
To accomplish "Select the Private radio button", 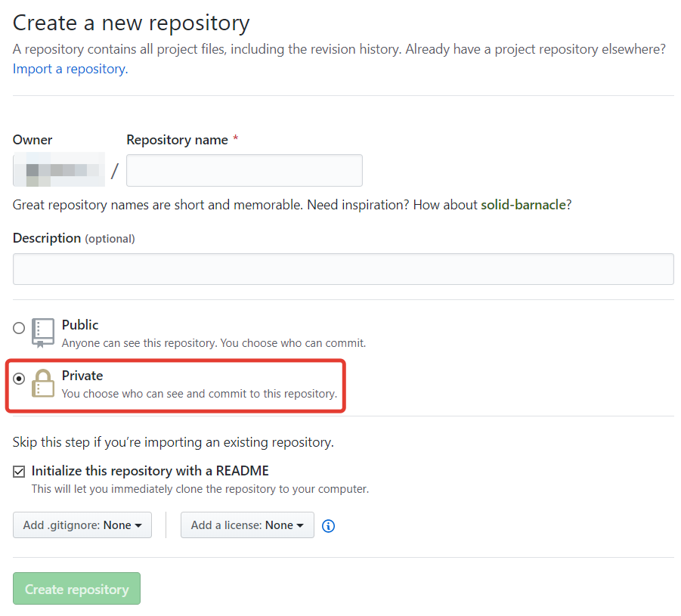I will (19, 379).
